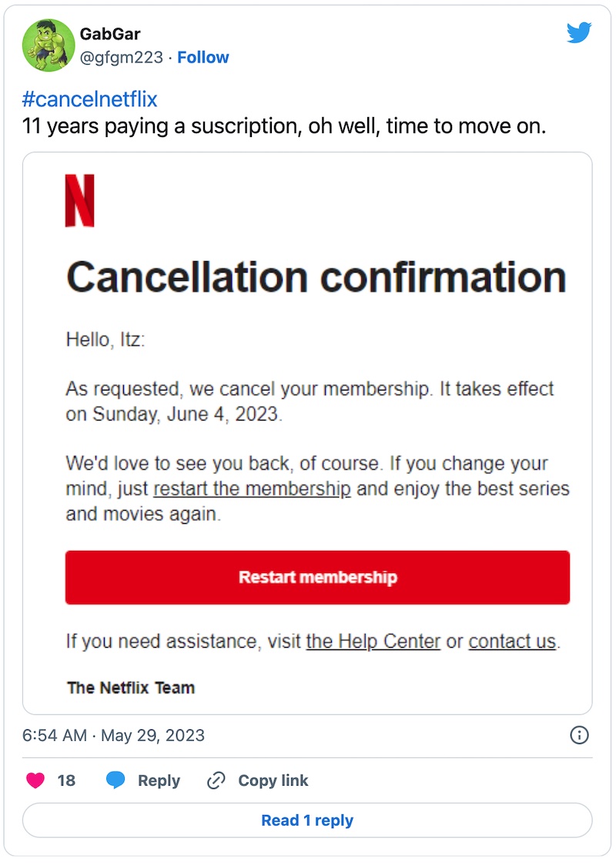Click the Cancellation confirmation heading image
616x865 pixels.
(316, 277)
